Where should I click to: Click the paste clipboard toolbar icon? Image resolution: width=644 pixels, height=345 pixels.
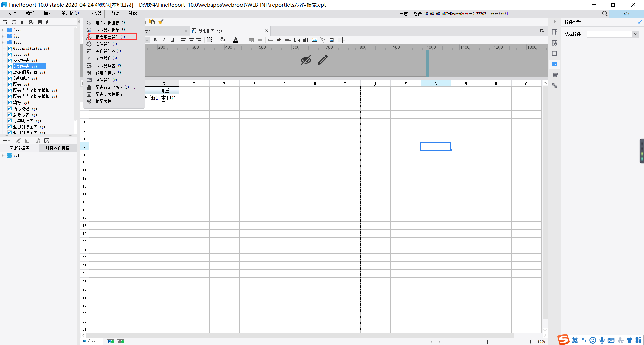[152, 22]
